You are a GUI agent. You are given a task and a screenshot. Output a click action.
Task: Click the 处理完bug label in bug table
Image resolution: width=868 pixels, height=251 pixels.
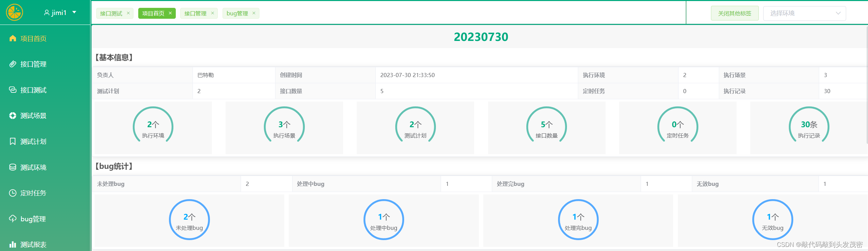coord(511,184)
